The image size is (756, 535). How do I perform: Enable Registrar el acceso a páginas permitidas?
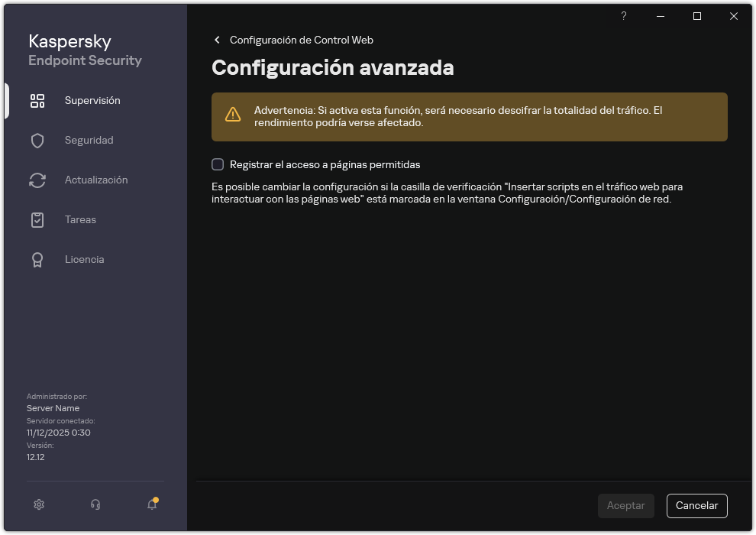pyautogui.click(x=218, y=164)
